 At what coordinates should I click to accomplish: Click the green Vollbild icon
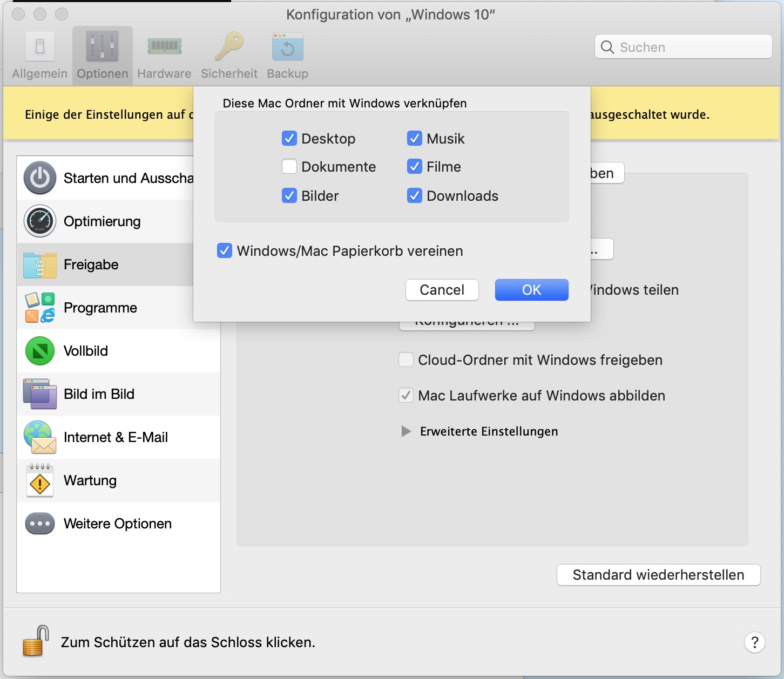click(40, 351)
